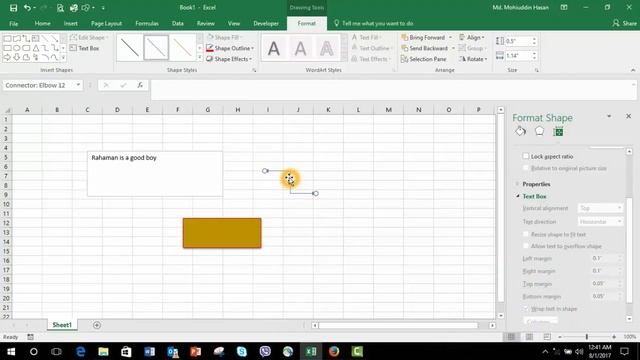
Task: Click the Save icon in quick access toolbar
Action: [x=13, y=8]
